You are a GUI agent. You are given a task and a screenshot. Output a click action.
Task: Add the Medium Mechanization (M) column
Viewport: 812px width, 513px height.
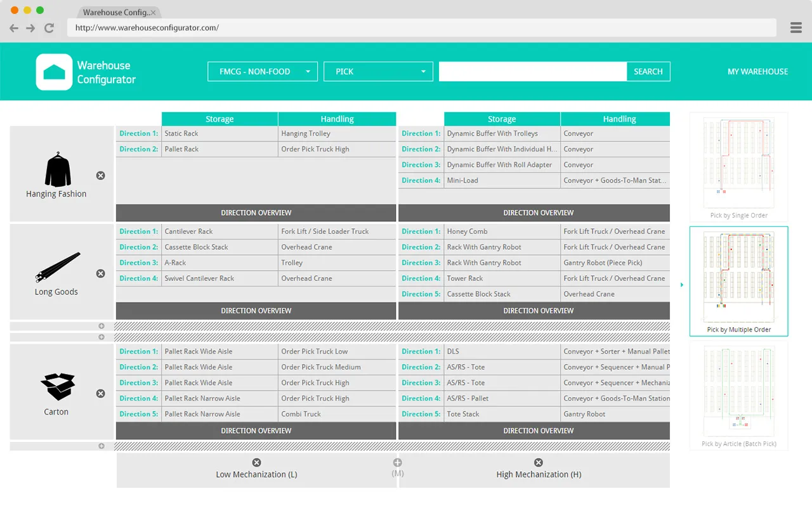(397, 463)
